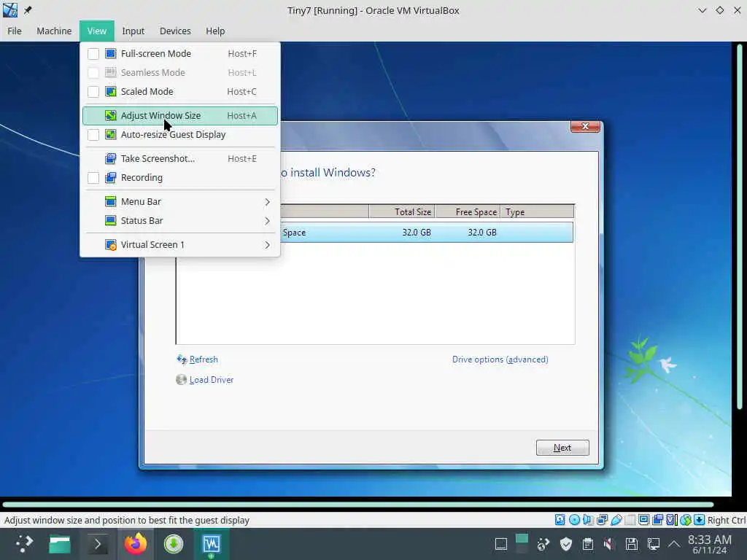Viewport: 747px width, 560px height.
Task: Close the open View menu
Action: click(x=97, y=31)
